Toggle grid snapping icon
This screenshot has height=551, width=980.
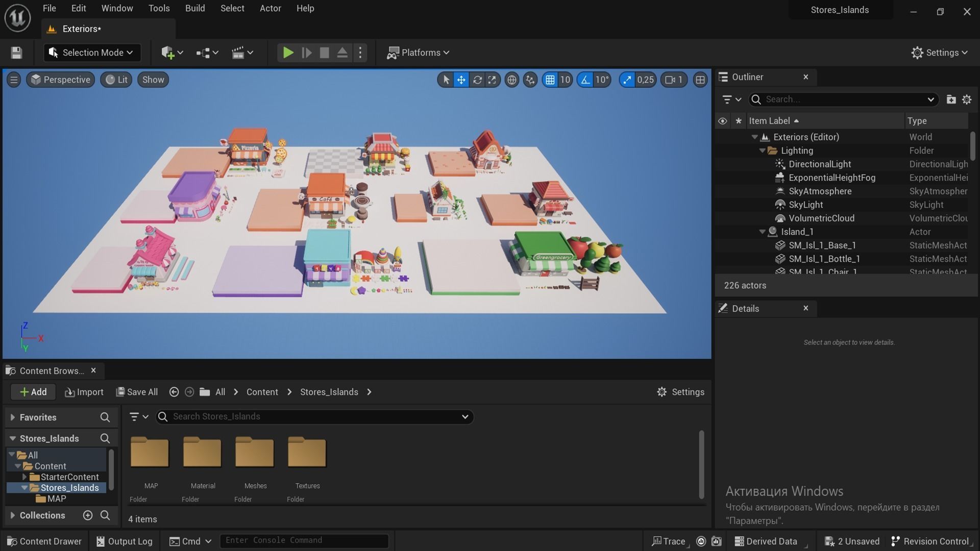point(550,80)
